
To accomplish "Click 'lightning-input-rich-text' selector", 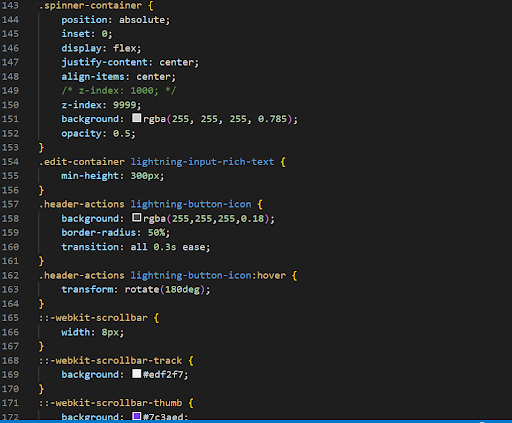I will (x=202, y=162).
